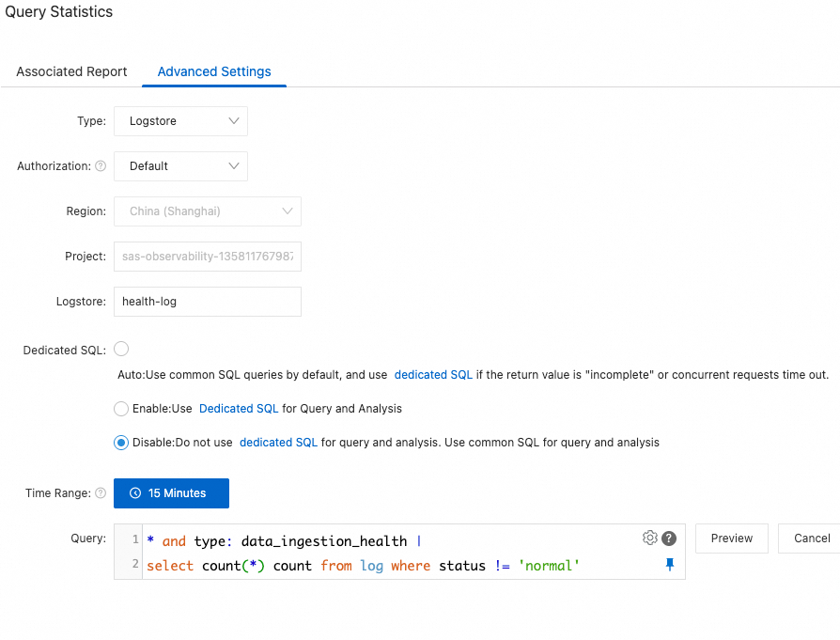Viewport: 840px width, 640px height.
Task: Open the Type dropdown showing Logstore
Action: coord(180,121)
